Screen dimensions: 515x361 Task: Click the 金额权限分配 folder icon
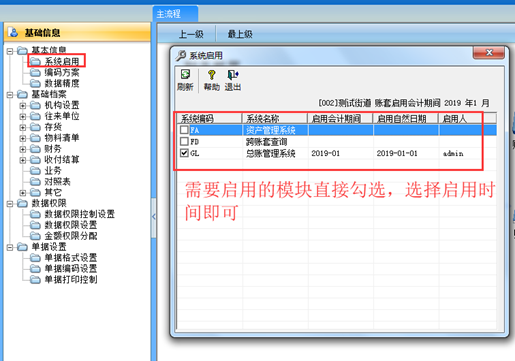pos(35,236)
